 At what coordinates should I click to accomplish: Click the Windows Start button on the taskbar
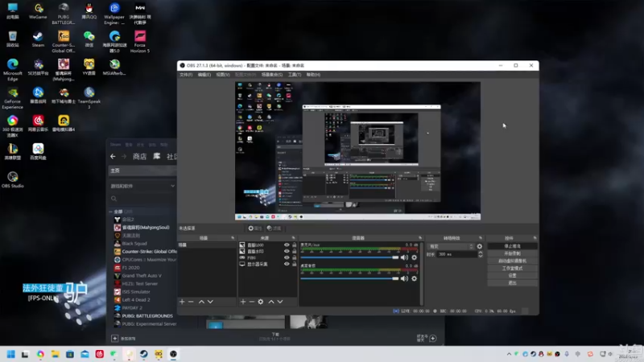(x=10, y=354)
